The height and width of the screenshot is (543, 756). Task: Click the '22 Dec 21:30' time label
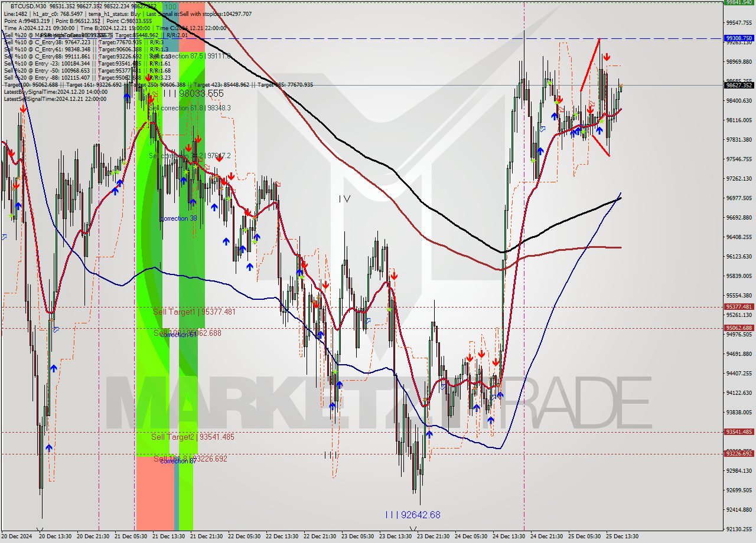pos(320,537)
